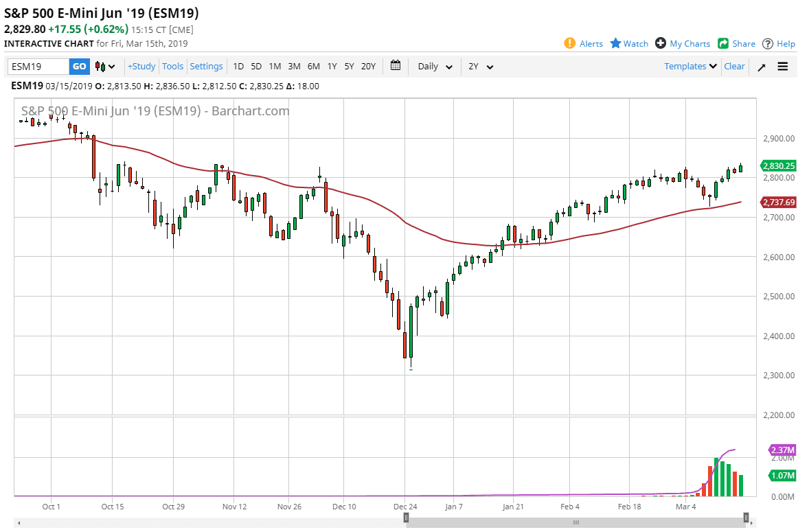Click the GO button next to the symbol
The width and height of the screenshot is (798, 532).
80,67
